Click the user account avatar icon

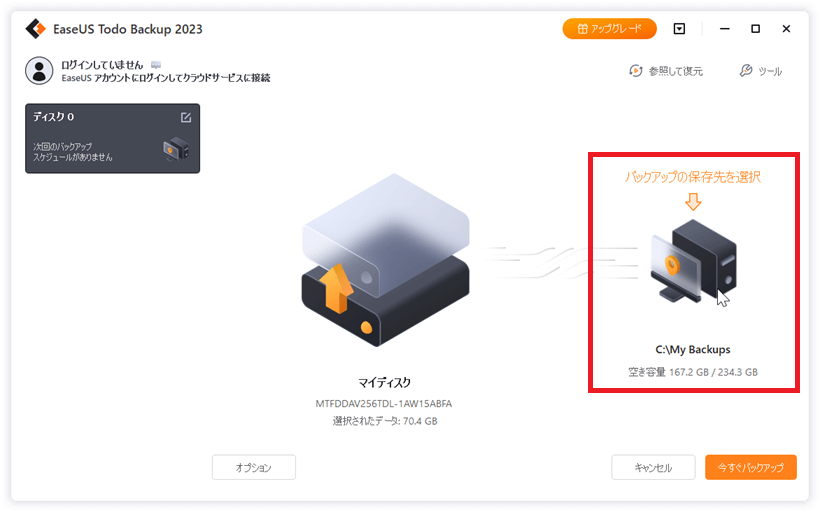[x=39, y=71]
